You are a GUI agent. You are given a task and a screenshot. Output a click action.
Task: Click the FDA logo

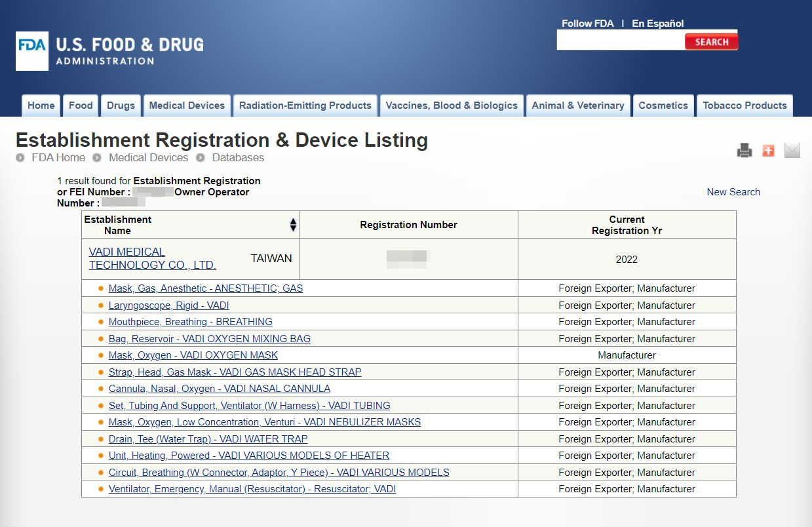pyautogui.click(x=109, y=51)
